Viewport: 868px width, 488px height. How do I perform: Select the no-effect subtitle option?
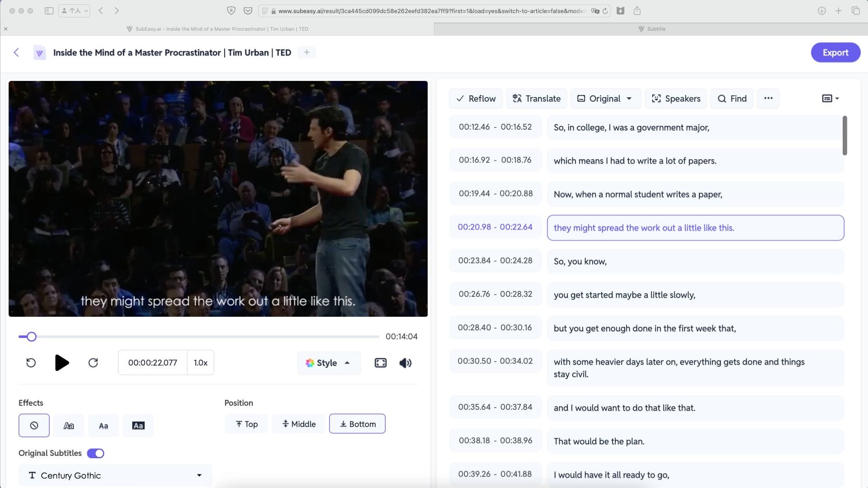coord(34,426)
